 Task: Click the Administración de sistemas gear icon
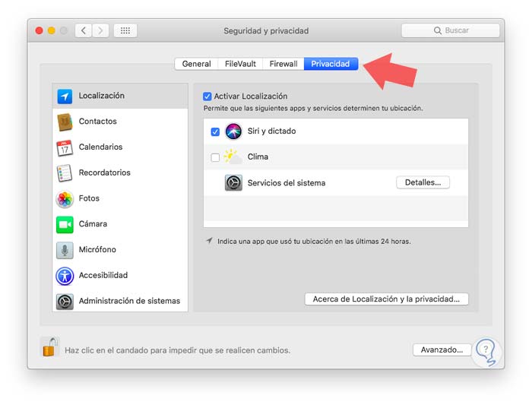click(x=65, y=301)
